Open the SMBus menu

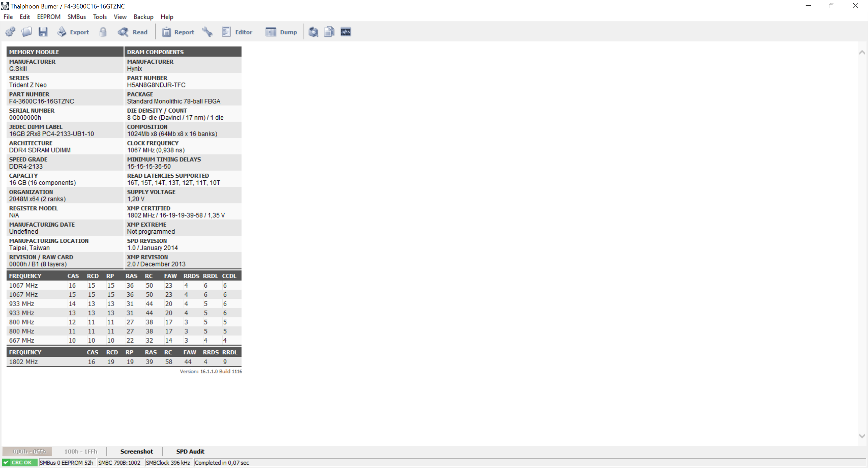click(x=77, y=17)
